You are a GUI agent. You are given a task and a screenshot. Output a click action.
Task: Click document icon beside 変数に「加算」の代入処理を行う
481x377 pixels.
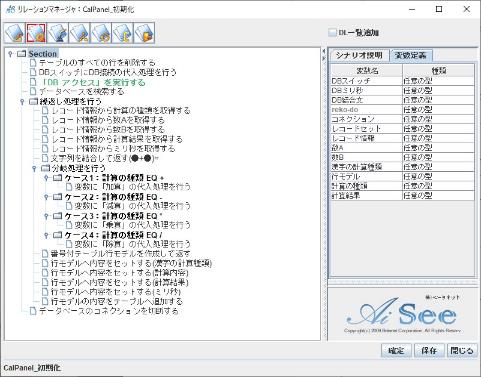point(69,187)
